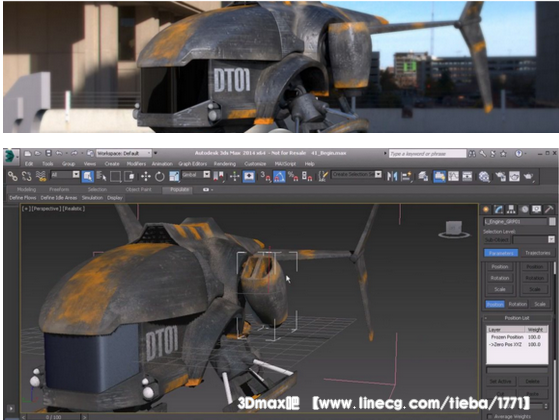559x420 pixels.
Task: Click the Sub-Object button
Action: (497, 239)
